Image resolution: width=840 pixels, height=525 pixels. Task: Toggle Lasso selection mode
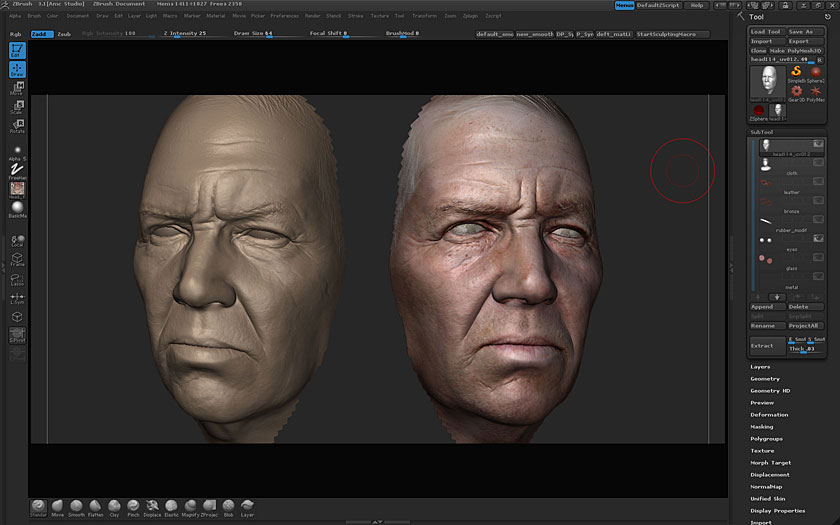[17, 280]
